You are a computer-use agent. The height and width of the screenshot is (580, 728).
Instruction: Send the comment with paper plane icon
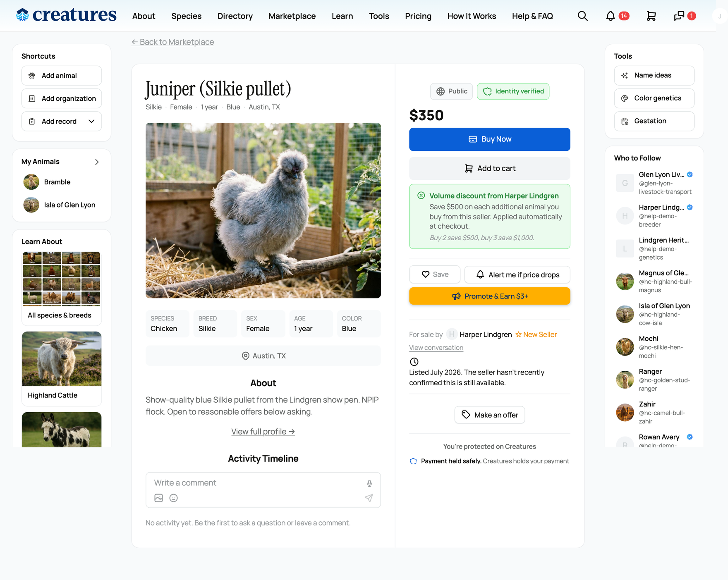pyautogui.click(x=369, y=498)
